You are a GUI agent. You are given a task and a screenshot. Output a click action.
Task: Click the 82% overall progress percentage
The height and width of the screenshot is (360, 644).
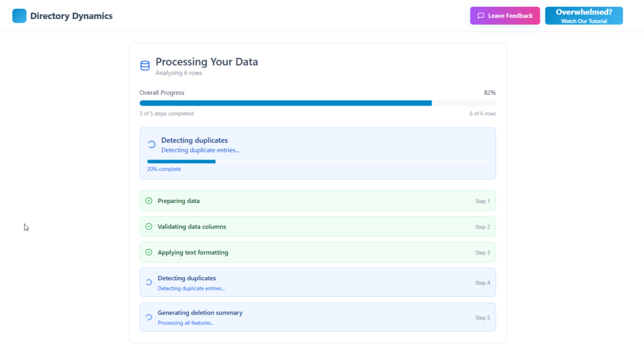click(x=489, y=93)
